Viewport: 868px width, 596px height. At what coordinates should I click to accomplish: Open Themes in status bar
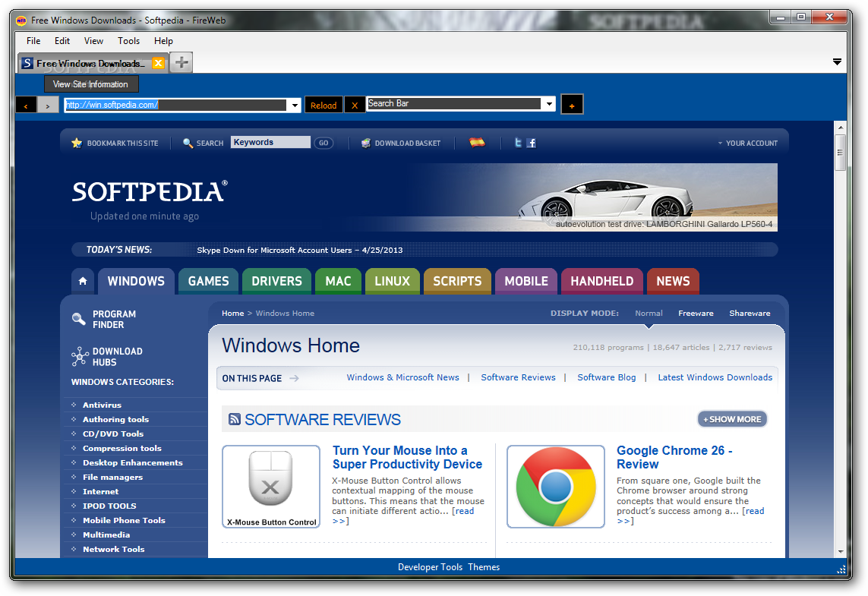pyautogui.click(x=484, y=567)
